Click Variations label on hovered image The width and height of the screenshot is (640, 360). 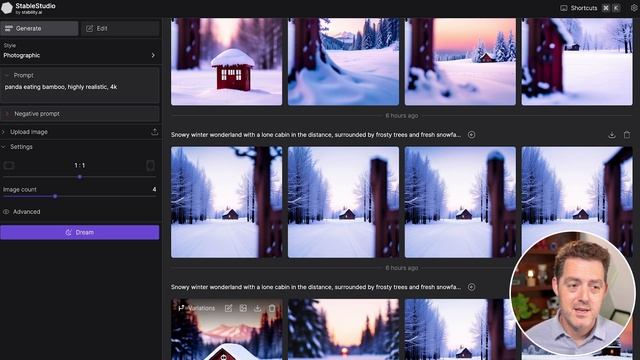201,308
